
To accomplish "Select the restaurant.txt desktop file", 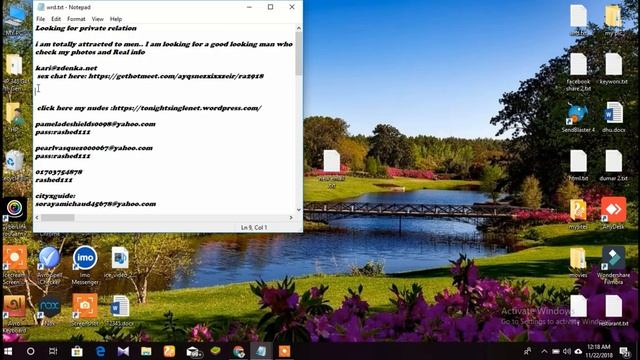I will tap(613, 310).
